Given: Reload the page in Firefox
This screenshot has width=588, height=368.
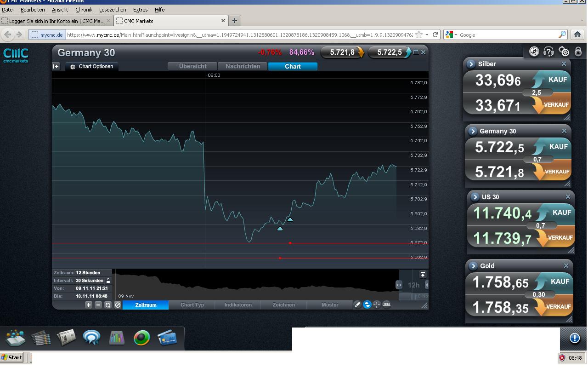Looking at the screenshot, I should [x=435, y=34].
